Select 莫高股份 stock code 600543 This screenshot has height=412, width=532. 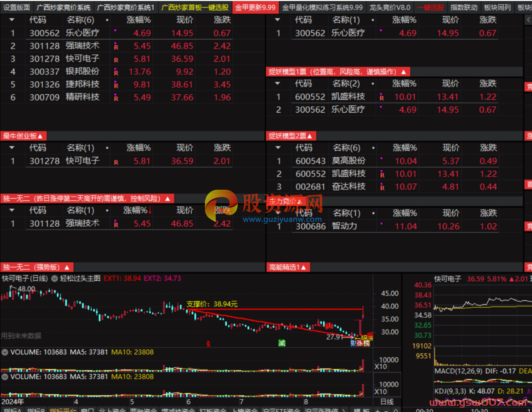point(310,161)
